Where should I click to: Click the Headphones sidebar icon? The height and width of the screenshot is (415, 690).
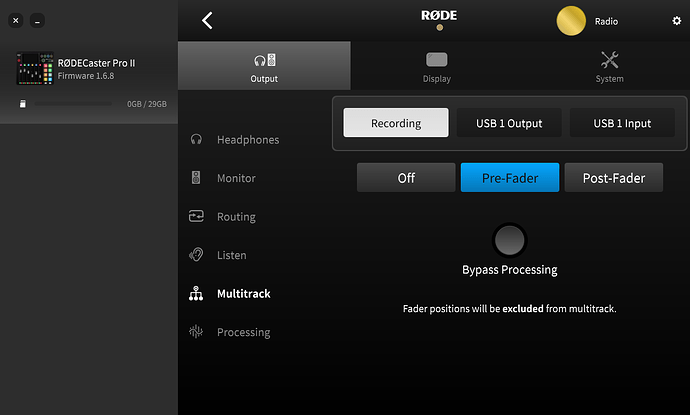point(196,139)
